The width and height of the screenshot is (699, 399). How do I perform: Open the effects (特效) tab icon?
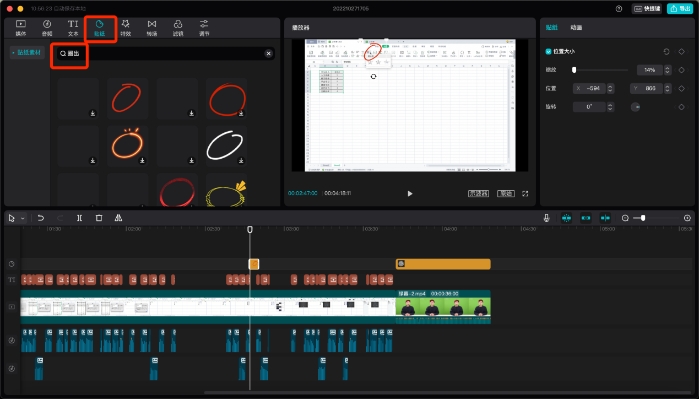click(x=126, y=28)
